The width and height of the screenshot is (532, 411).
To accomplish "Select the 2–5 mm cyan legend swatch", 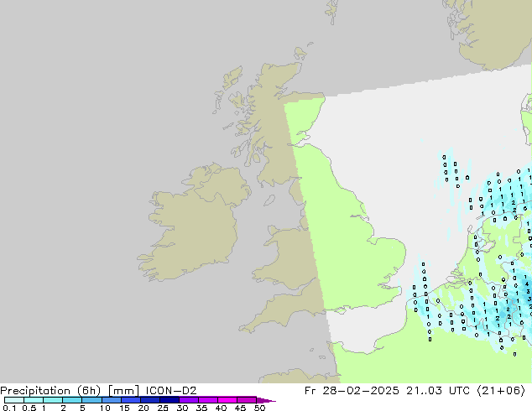I will pos(72,400).
